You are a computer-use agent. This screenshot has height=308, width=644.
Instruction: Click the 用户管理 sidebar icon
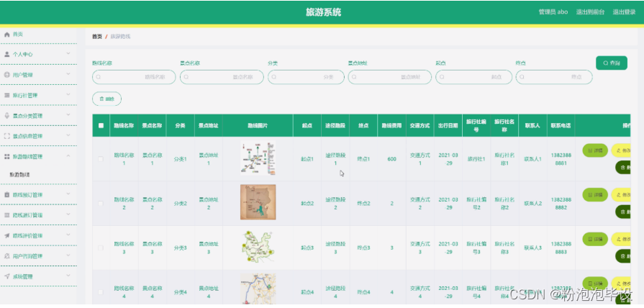point(7,75)
